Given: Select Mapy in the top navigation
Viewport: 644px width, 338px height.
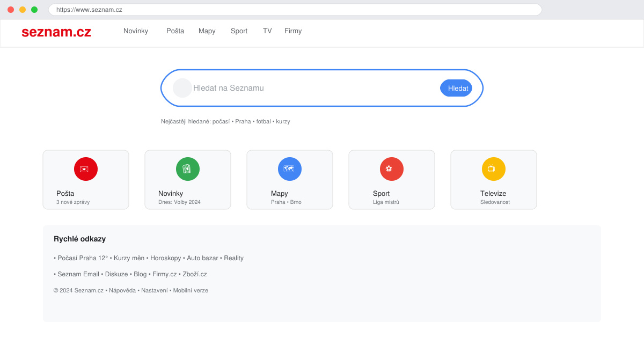Looking at the screenshot, I should [x=207, y=31].
